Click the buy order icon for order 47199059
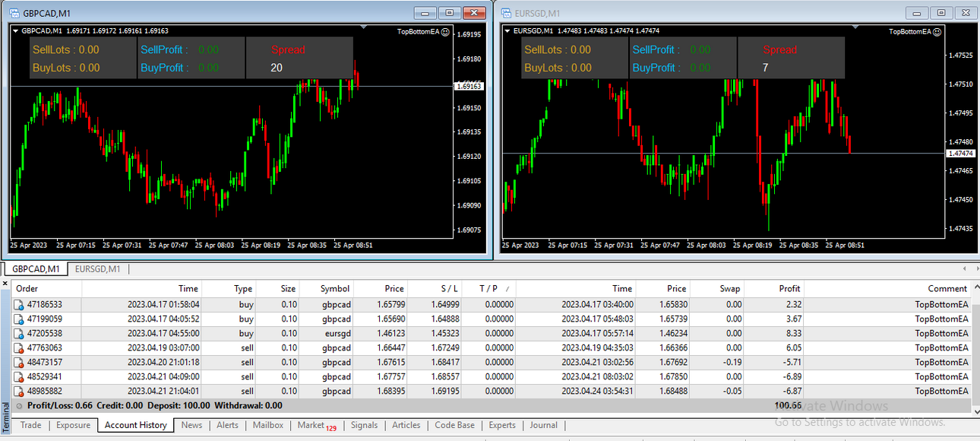The width and height of the screenshot is (980, 441). pyautogui.click(x=19, y=319)
